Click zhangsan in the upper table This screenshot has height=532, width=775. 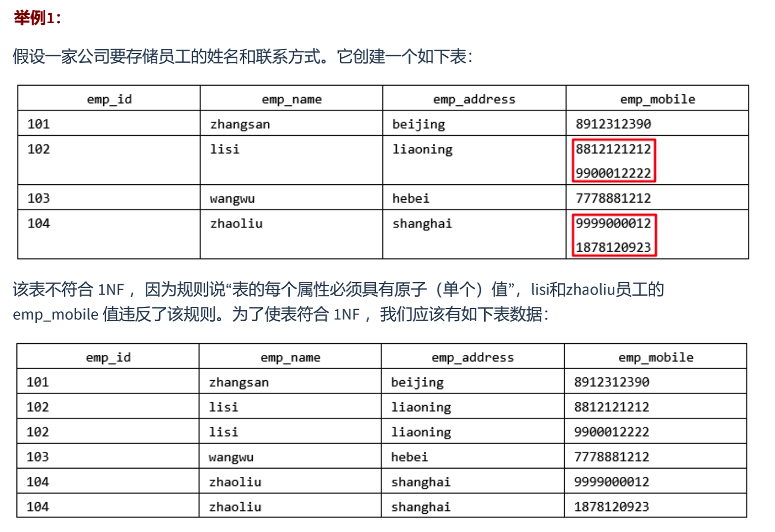tap(240, 125)
